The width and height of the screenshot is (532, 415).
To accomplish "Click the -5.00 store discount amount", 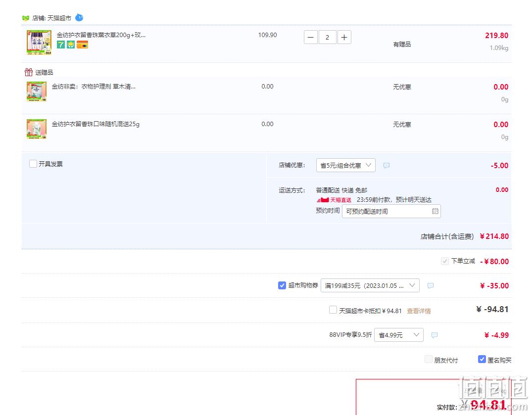I will pos(499,166).
